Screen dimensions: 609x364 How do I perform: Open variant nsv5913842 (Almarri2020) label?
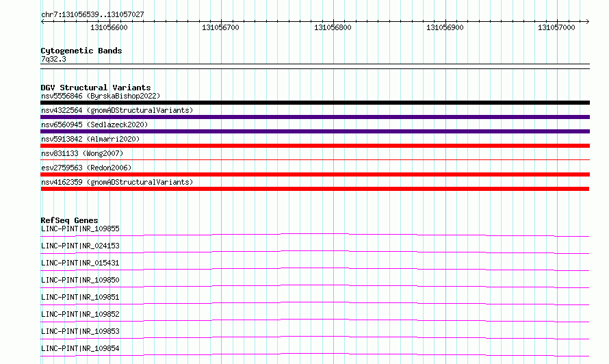point(90,139)
